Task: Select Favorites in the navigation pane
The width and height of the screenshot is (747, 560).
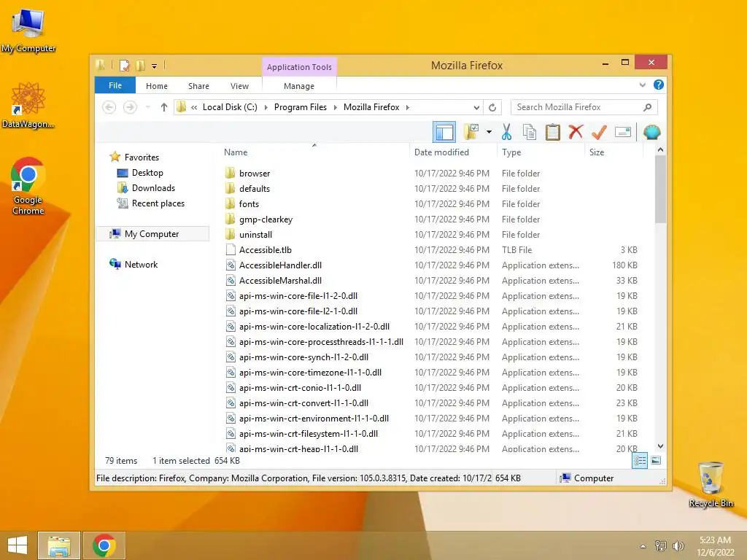Action: coord(142,157)
